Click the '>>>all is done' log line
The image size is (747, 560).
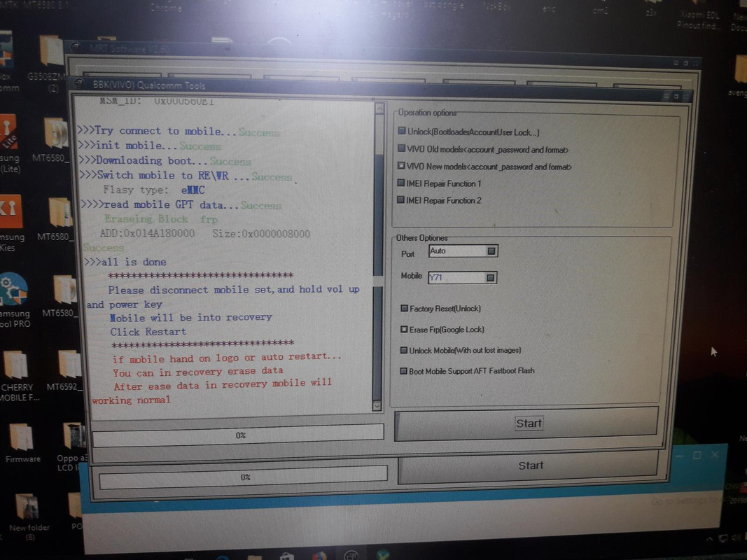125,262
